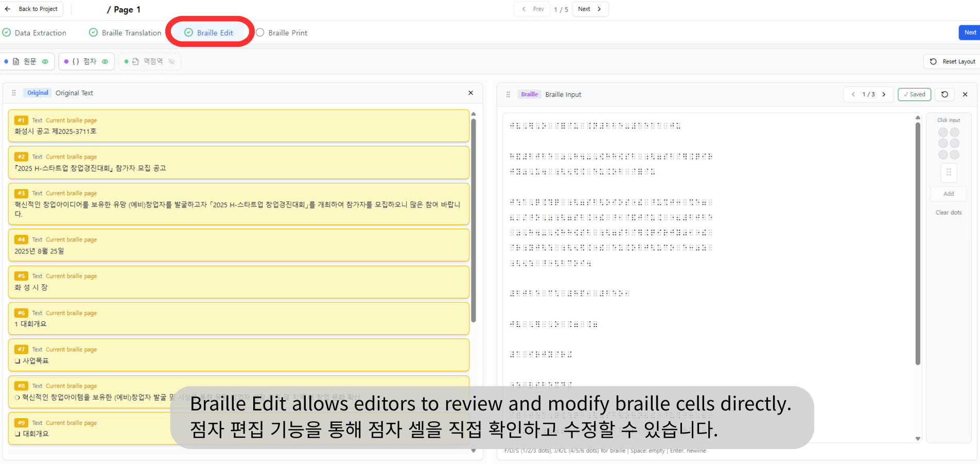Click Prev to view previous page
Screen dimensions: 980x464
tap(532, 9)
